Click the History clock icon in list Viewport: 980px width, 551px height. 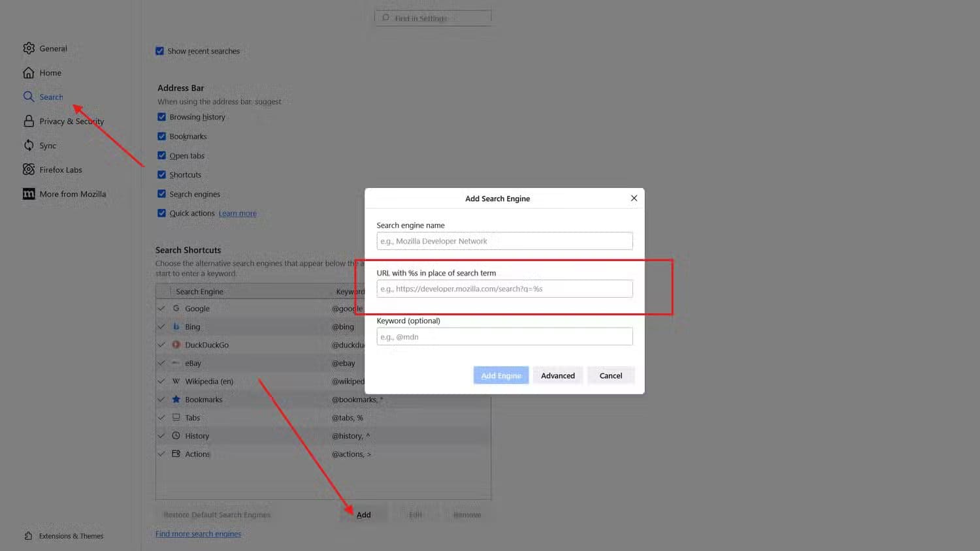pos(176,435)
